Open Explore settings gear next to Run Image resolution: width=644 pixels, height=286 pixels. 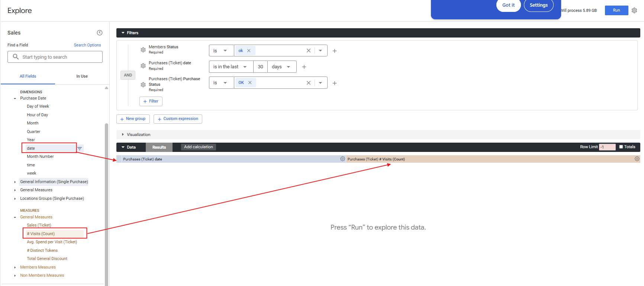click(x=634, y=10)
